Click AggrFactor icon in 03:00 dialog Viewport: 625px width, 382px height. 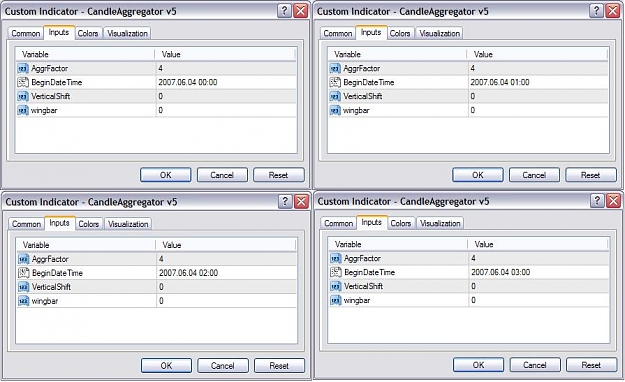(336, 258)
